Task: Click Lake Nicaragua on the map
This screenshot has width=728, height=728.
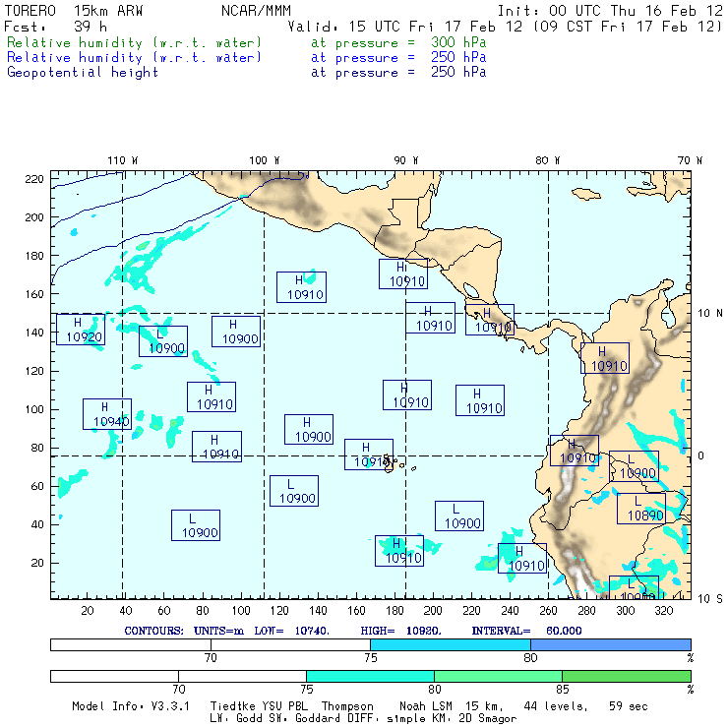Action: [x=471, y=291]
